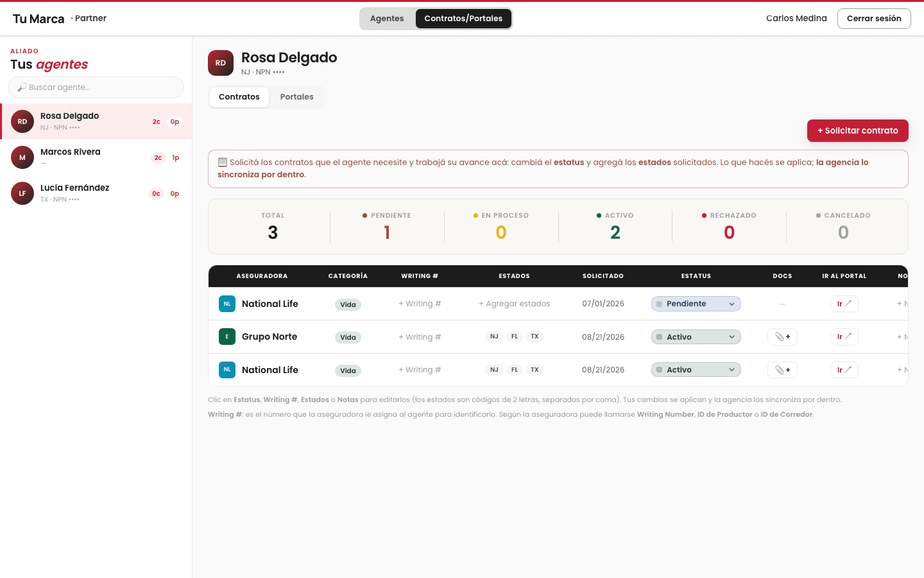The width and height of the screenshot is (924, 578).
Task: Click Marcos Rivera's avatar in the sidebar
Action: tap(22, 157)
